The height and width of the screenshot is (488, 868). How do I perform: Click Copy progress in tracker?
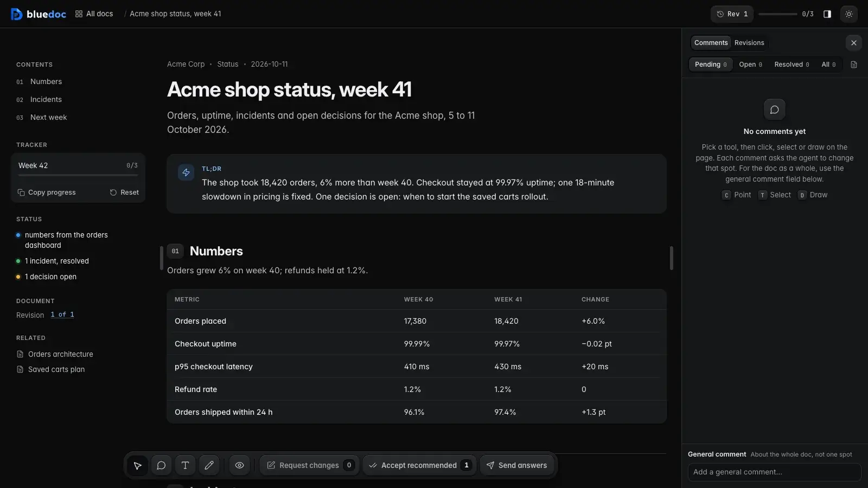[x=47, y=192]
